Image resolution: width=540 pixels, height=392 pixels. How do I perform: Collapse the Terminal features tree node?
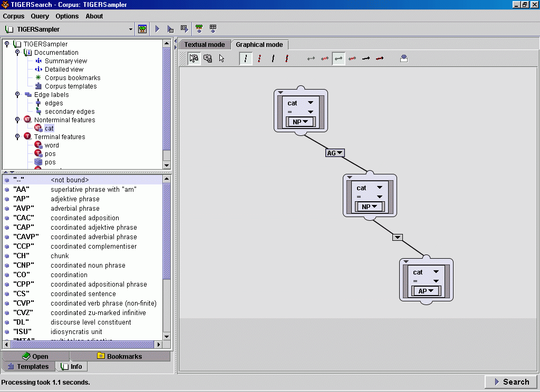click(17, 136)
